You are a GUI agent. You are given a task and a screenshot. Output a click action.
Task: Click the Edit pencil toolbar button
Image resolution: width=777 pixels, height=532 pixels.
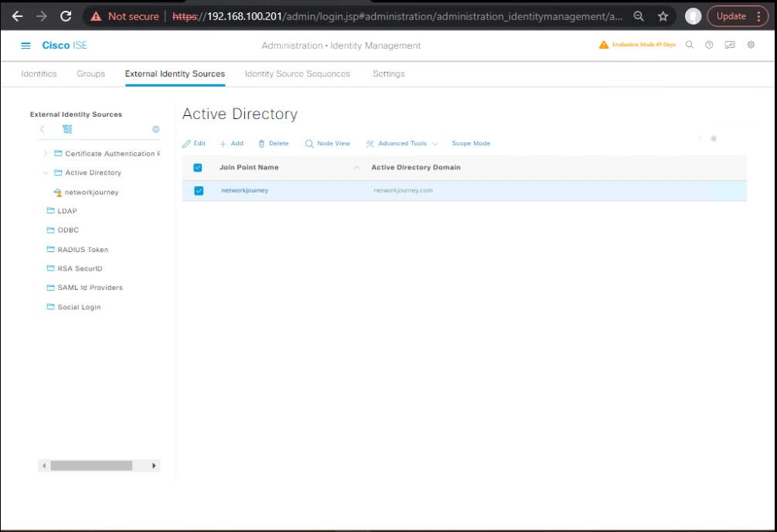click(x=194, y=143)
